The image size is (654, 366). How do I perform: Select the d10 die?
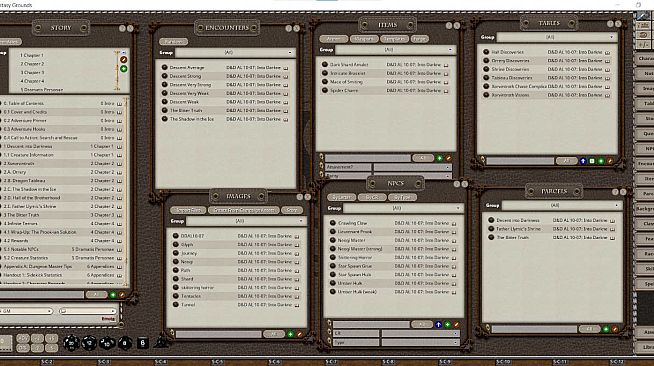pyautogui.click(x=107, y=343)
